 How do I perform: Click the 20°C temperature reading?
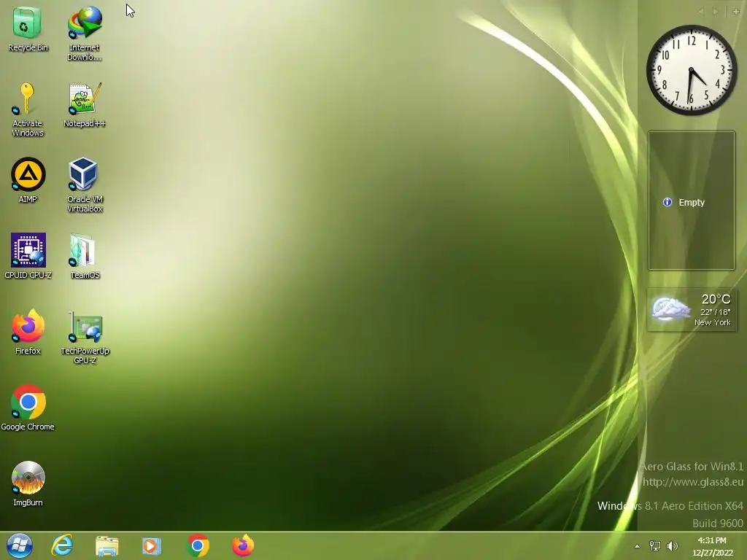tap(716, 299)
